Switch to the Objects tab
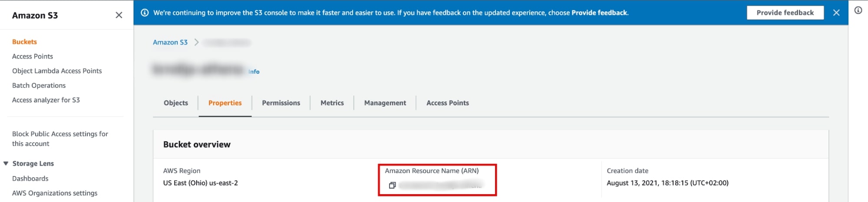The height and width of the screenshot is (202, 868). coord(176,103)
